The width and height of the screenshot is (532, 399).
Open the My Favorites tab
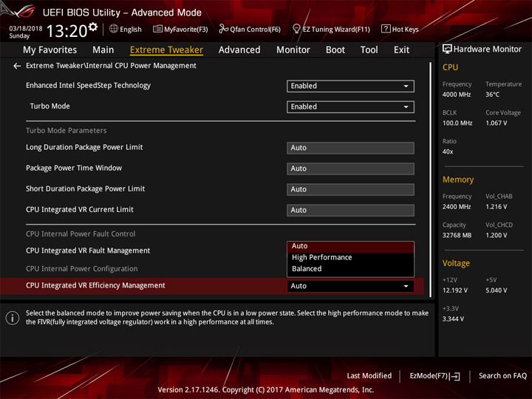(50, 50)
